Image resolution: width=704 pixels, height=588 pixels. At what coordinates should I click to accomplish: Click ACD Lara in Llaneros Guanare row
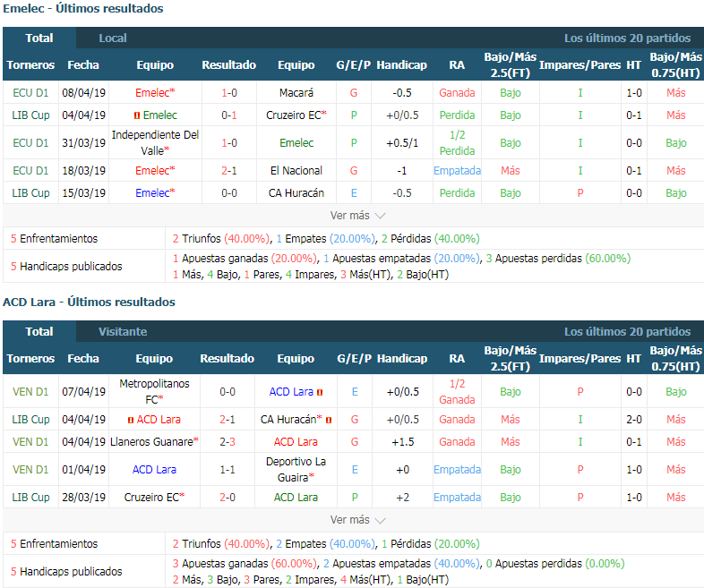click(x=296, y=442)
